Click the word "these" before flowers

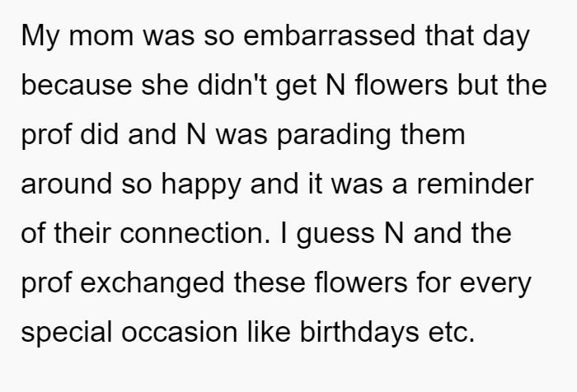(x=270, y=282)
